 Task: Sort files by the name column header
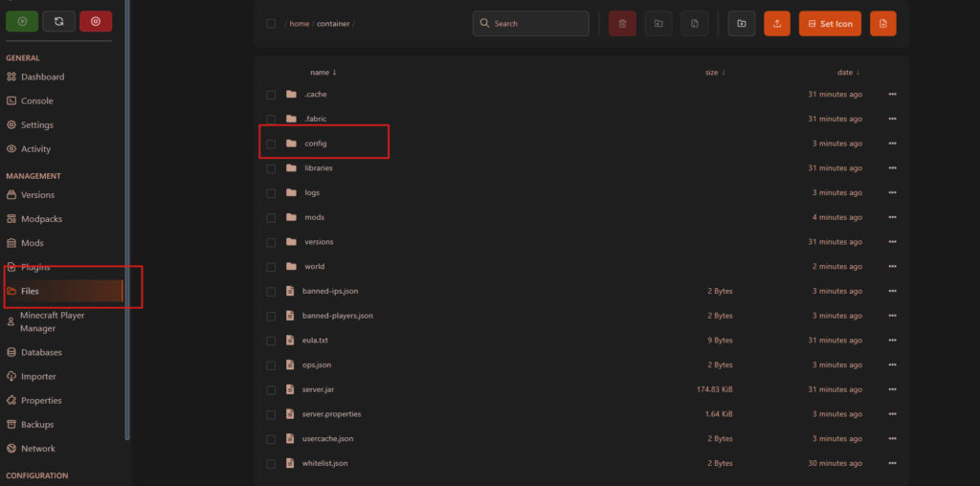click(323, 73)
